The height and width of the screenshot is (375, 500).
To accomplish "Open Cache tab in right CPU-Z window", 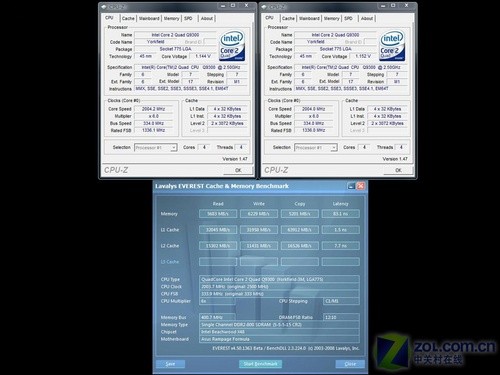I will 288,18.
